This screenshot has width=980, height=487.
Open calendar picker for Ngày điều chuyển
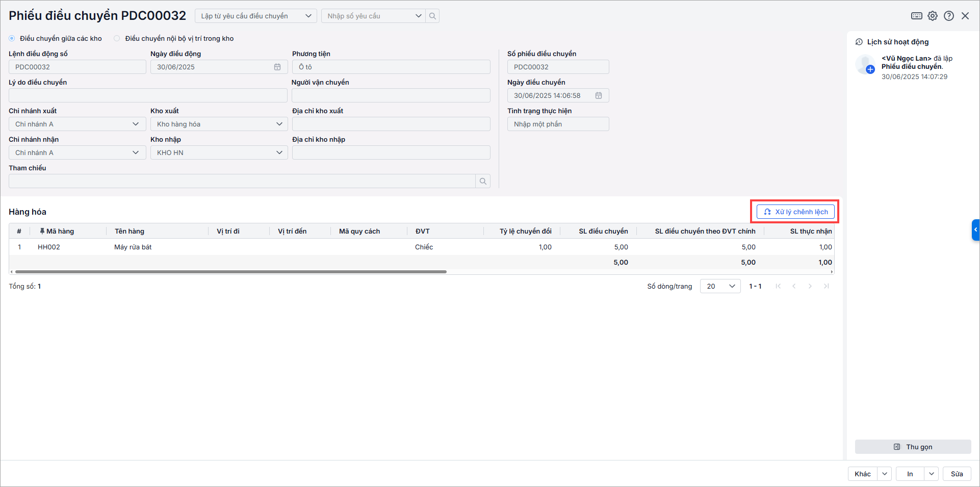pyautogui.click(x=599, y=95)
